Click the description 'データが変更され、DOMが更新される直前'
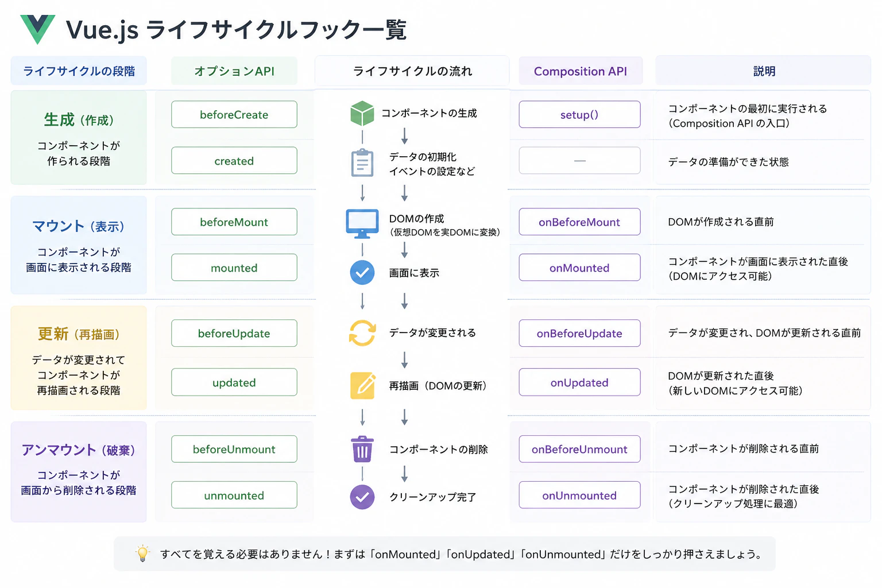This screenshot has height=588, width=882. (x=764, y=333)
